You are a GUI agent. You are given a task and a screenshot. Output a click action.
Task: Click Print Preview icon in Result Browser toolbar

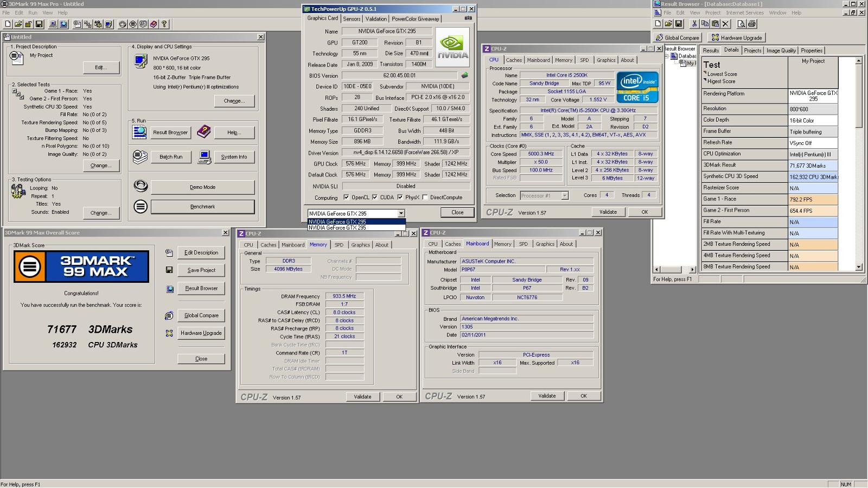point(741,24)
